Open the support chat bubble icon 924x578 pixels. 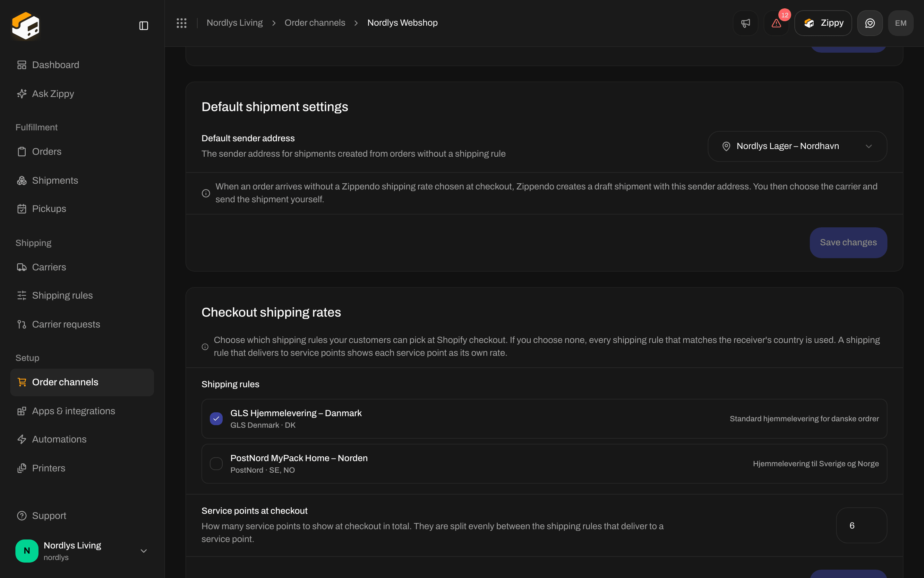coord(870,23)
